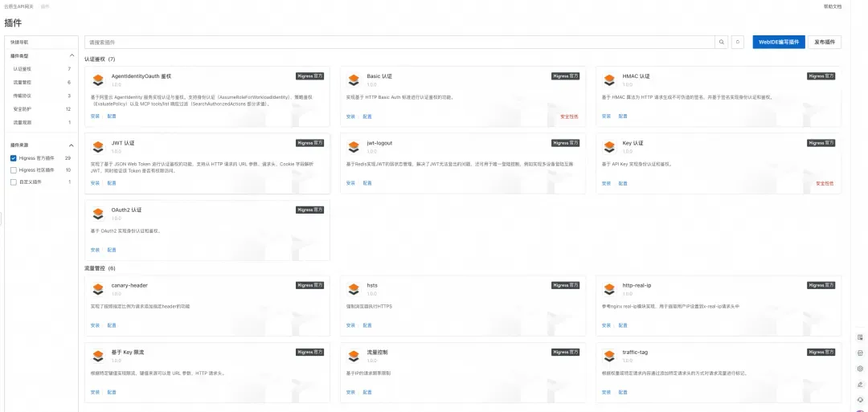Image resolution: width=868 pixels, height=412 pixels.
Task: Click Higress 官方 badge on AgentIdentityOauth card
Action: pos(310,76)
